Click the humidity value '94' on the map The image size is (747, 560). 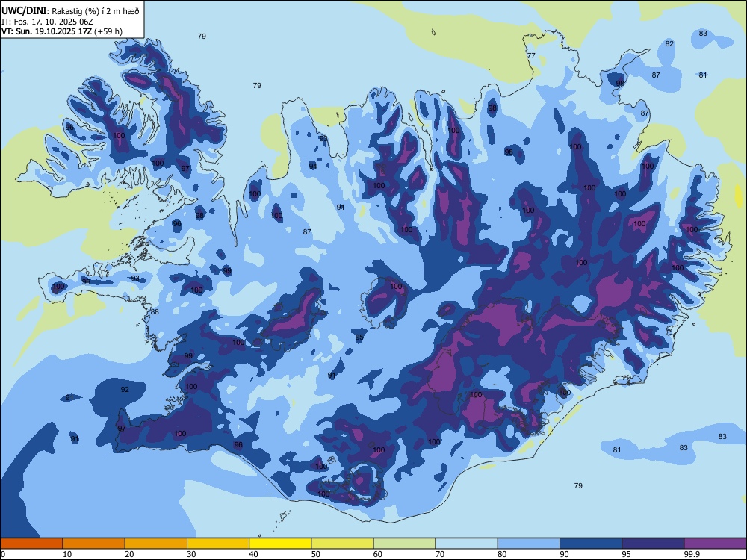pos(312,167)
